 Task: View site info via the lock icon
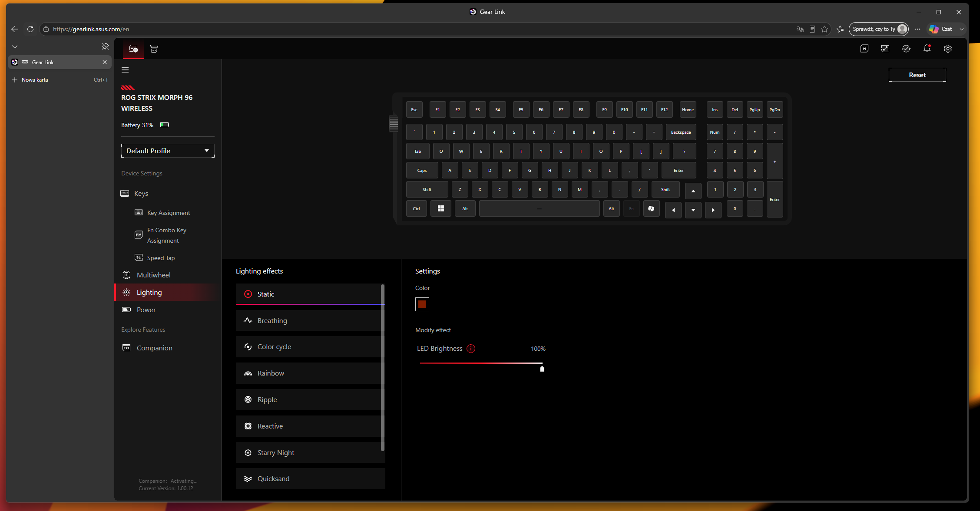tap(46, 29)
